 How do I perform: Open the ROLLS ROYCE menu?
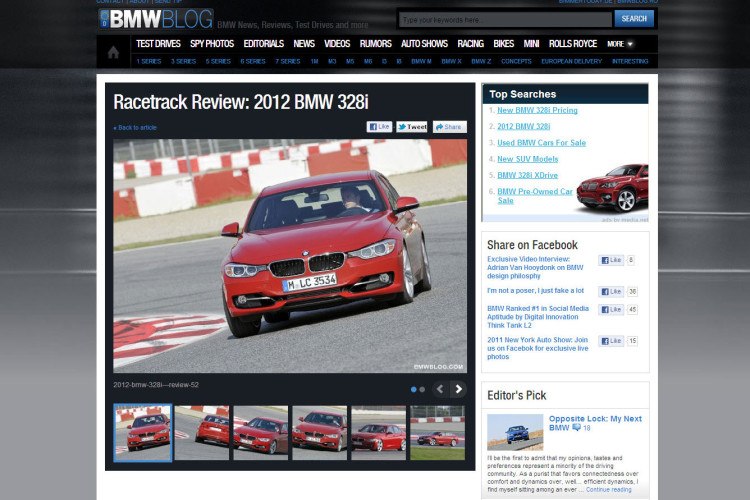[x=573, y=44]
